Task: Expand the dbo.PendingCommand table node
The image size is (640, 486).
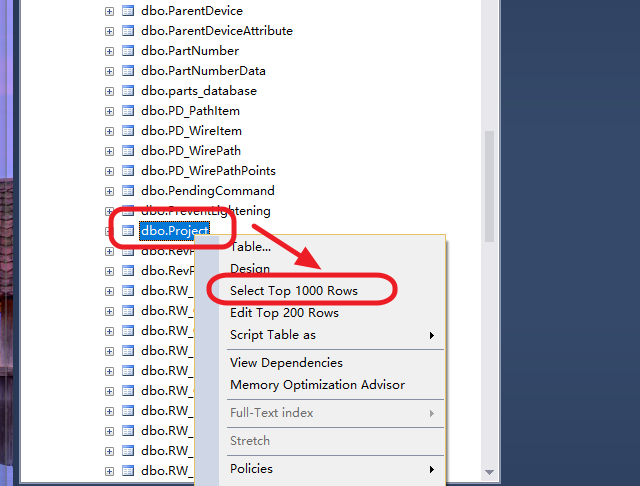Action: coord(109,191)
